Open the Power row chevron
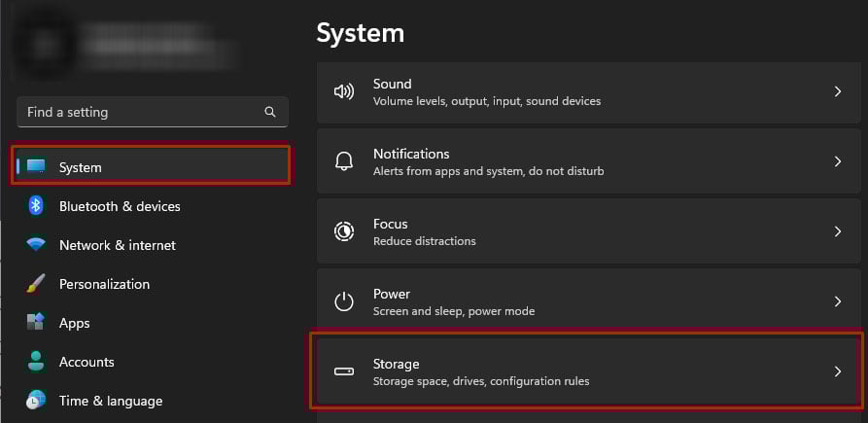This screenshot has width=868, height=423. pyautogui.click(x=837, y=301)
